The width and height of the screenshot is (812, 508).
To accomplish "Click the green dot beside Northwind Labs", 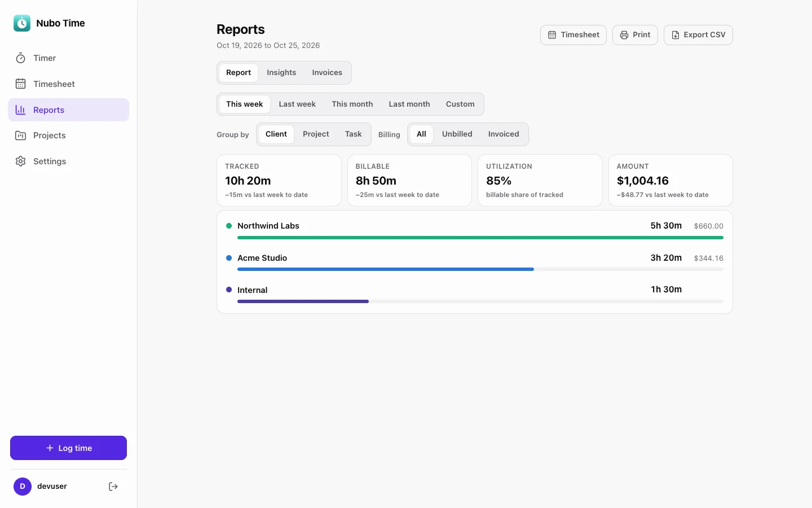I will click(229, 226).
